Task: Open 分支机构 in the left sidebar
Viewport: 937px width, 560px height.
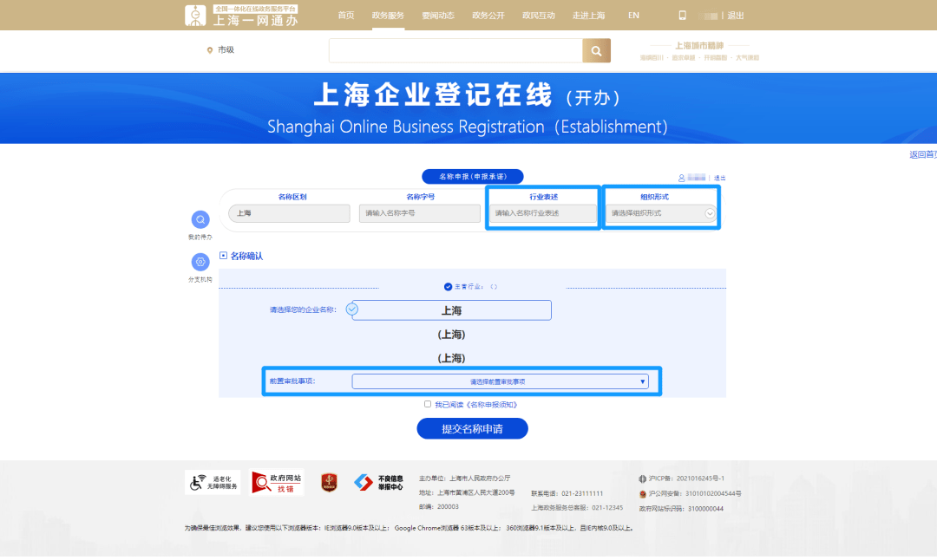Action: click(x=200, y=263)
